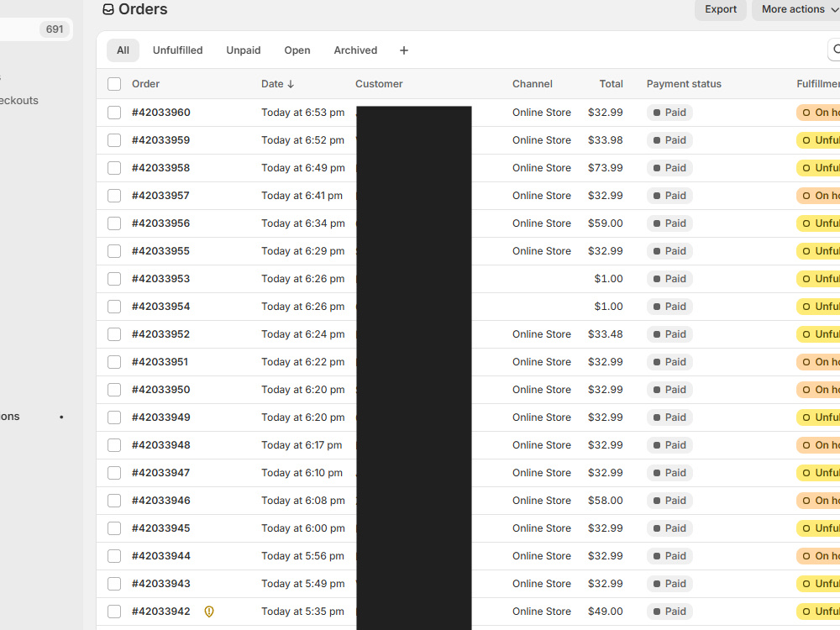Switch to the Unfulfilled tab
The image size is (840, 630).
pyautogui.click(x=178, y=50)
